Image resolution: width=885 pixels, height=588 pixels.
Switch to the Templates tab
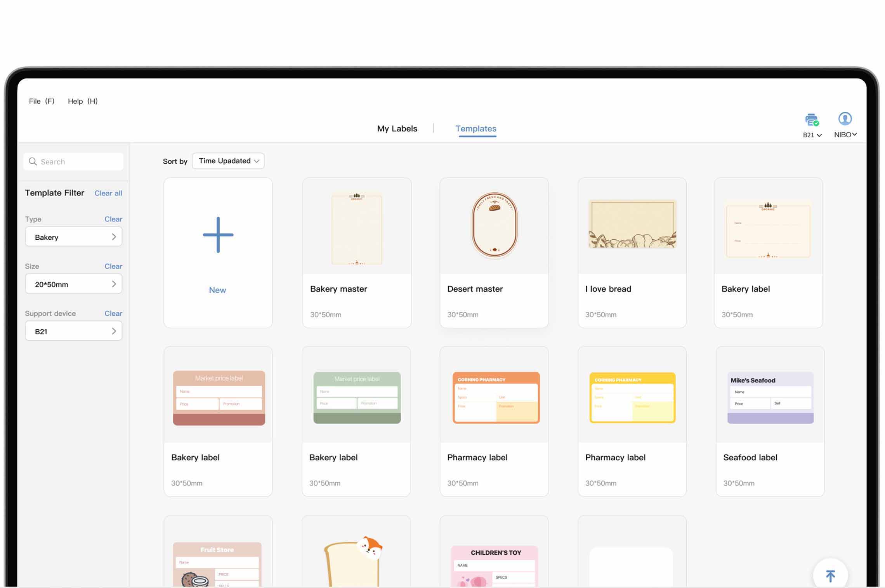(476, 128)
